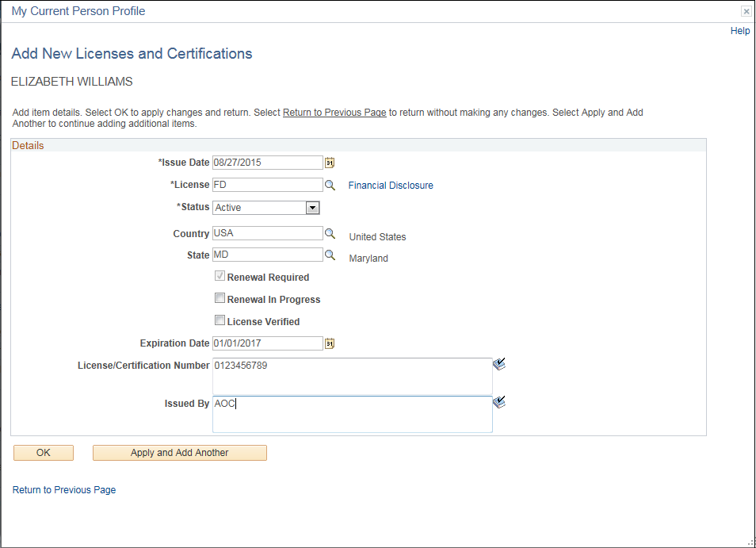Check the License Verified checkbox
This screenshot has width=756, height=548.
coord(220,320)
